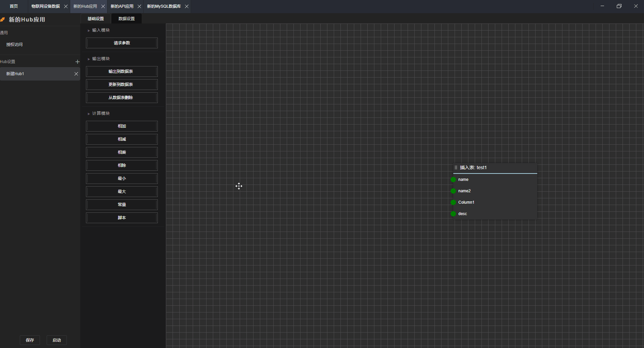Toggle the 计算模块 section arrow
Image resolution: width=644 pixels, height=348 pixels.
pyautogui.click(x=89, y=114)
